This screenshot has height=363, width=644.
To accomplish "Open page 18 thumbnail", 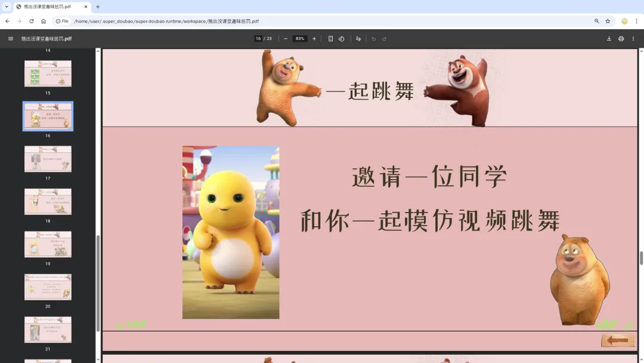I will coord(48,201).
